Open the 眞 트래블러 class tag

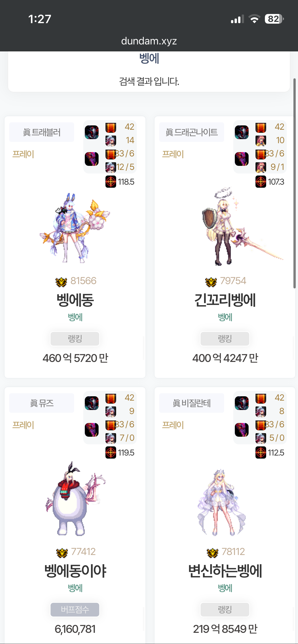tap(42, 132)
